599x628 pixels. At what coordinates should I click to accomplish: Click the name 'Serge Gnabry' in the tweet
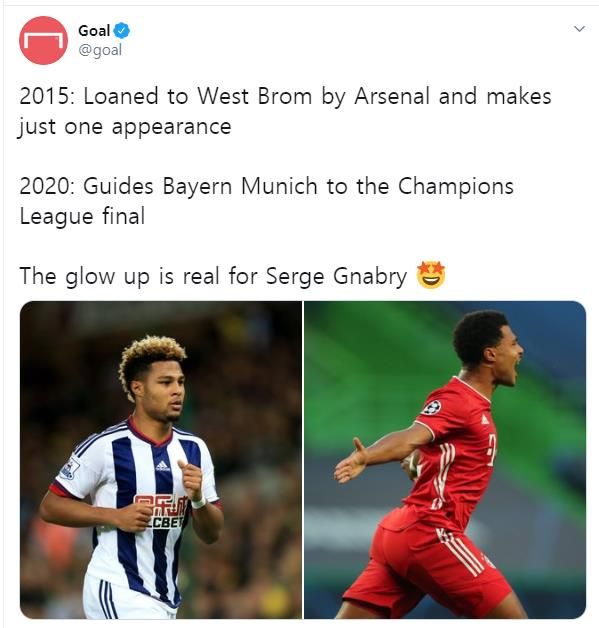coord(336,276)
